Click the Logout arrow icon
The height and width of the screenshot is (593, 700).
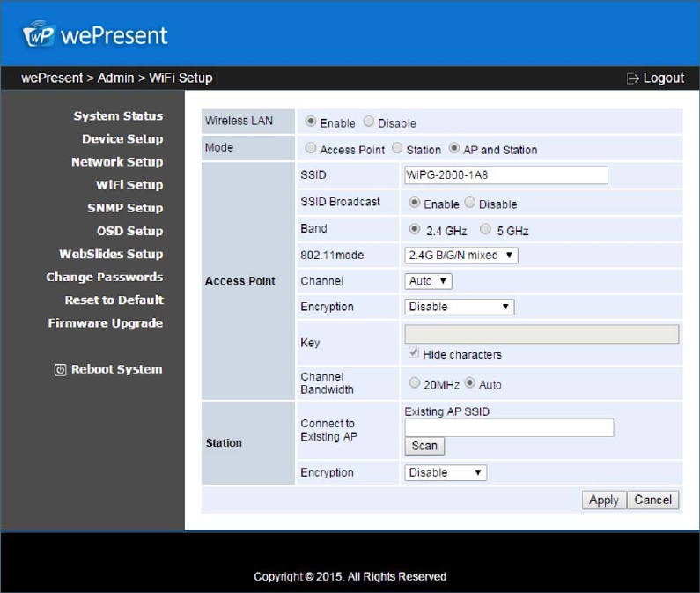632,78
